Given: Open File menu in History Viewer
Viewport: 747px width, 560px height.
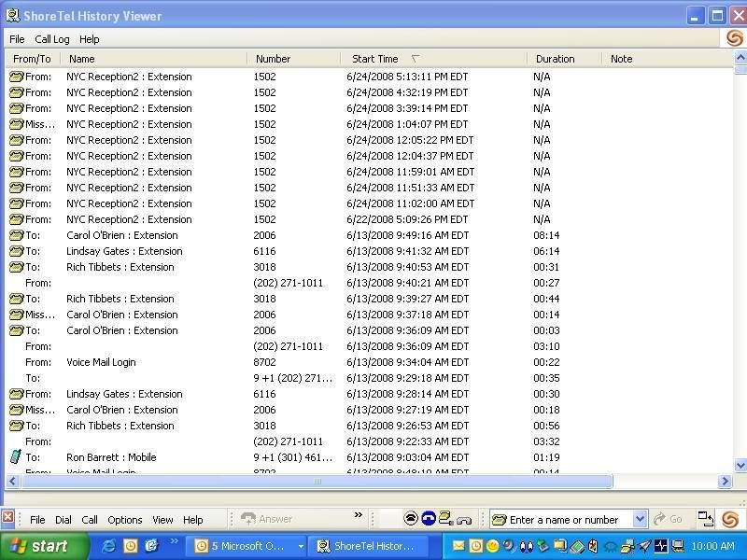Looking at the screenshot, I should coord(17,39).
